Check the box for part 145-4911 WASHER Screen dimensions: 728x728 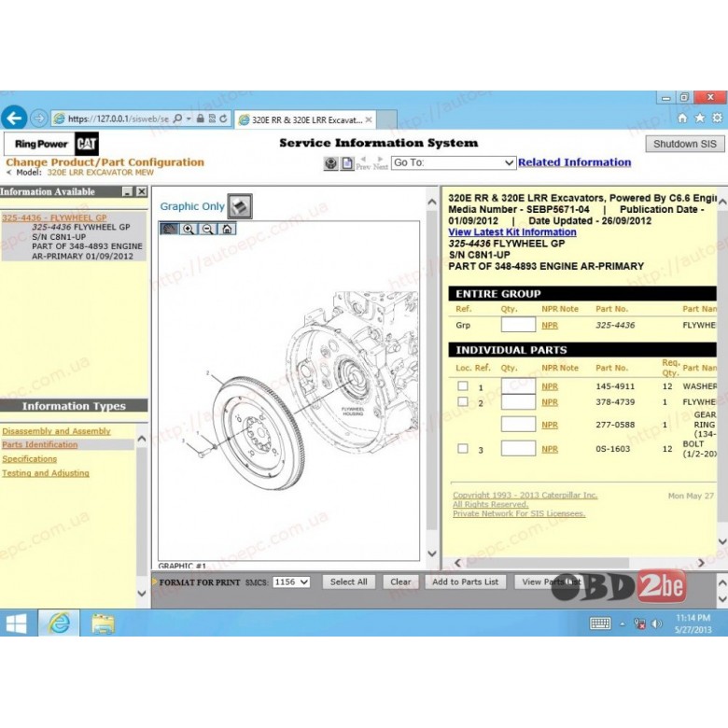click(x=462, y=385)
